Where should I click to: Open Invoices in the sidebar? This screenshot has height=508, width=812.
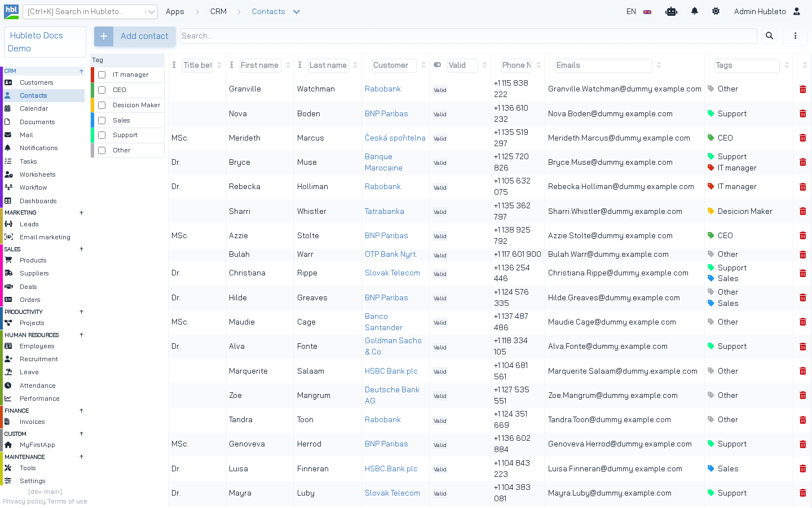[x=44, y=422]
